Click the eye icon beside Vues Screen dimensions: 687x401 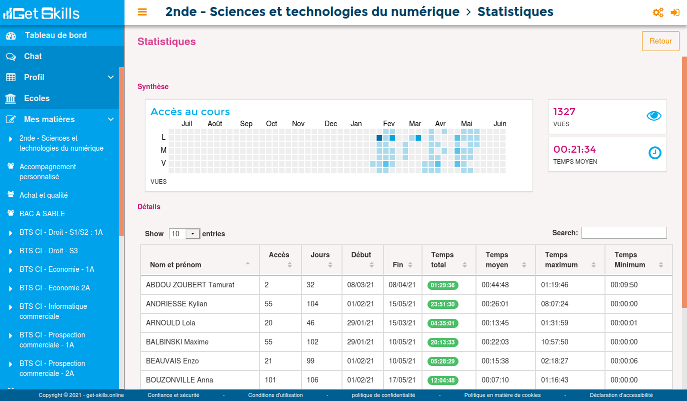tap(654, 115)
